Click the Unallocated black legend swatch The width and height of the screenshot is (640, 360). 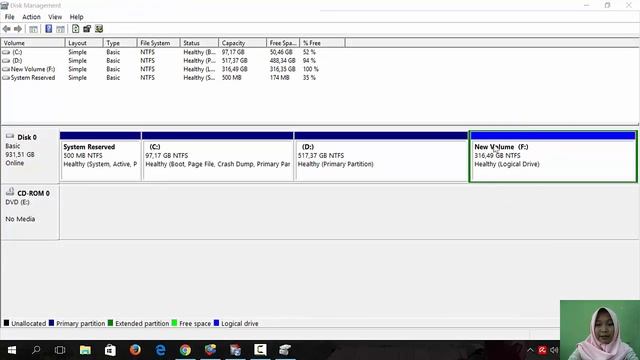click(6, 323)
